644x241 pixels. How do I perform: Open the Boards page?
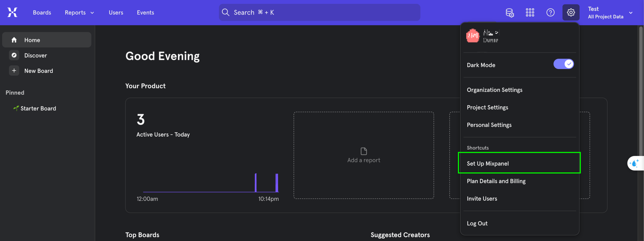[x=42, y=12]
